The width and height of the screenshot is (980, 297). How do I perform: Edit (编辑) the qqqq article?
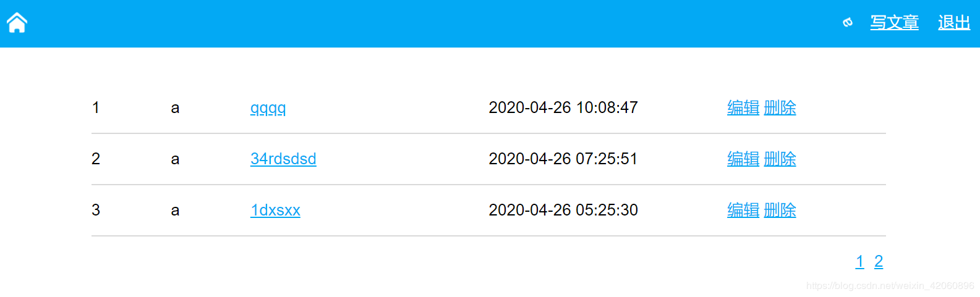(x=743, y=107)
